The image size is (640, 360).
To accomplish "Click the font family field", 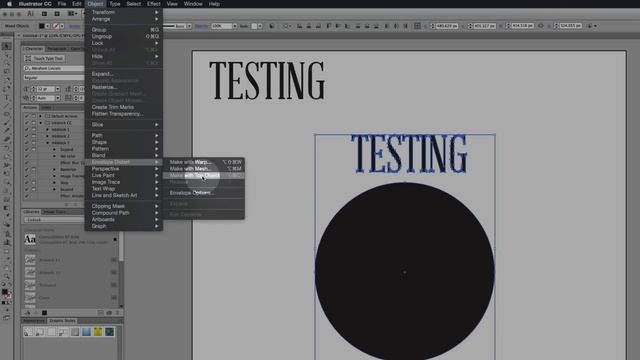I will [x=54, y=68].
